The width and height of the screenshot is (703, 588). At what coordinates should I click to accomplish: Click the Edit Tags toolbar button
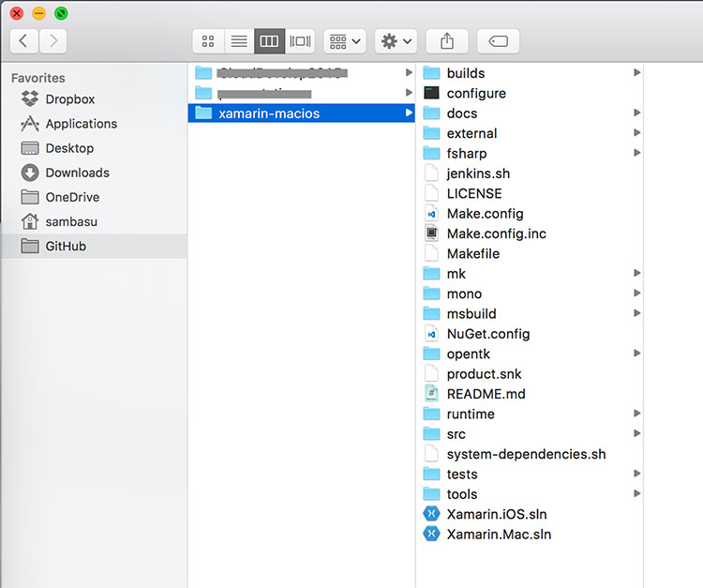[x=498, y=41]
